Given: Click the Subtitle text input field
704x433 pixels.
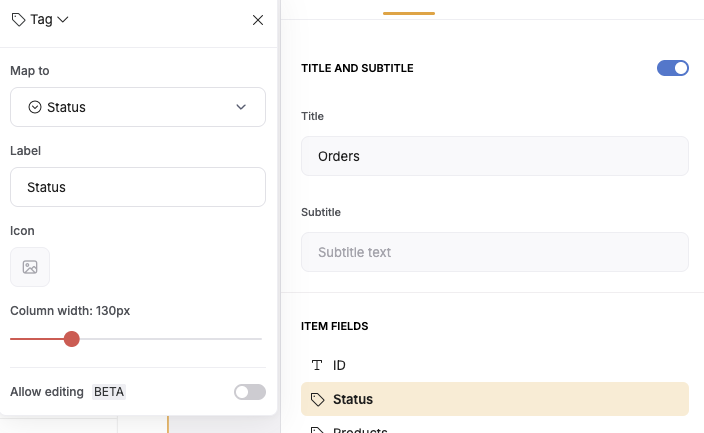Looking at the screenshot, I should pyautogui.click(x=495, y=252).
